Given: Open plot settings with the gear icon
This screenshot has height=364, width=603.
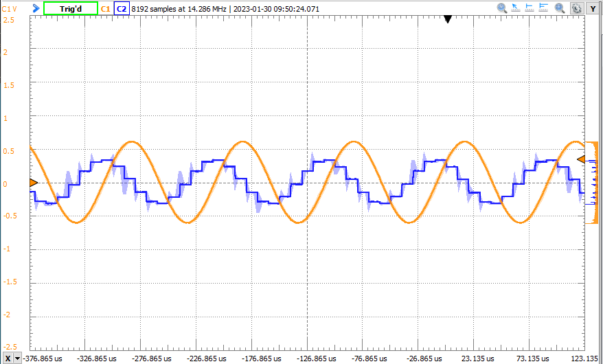Looking at the screenshot, I should (576, 8).
